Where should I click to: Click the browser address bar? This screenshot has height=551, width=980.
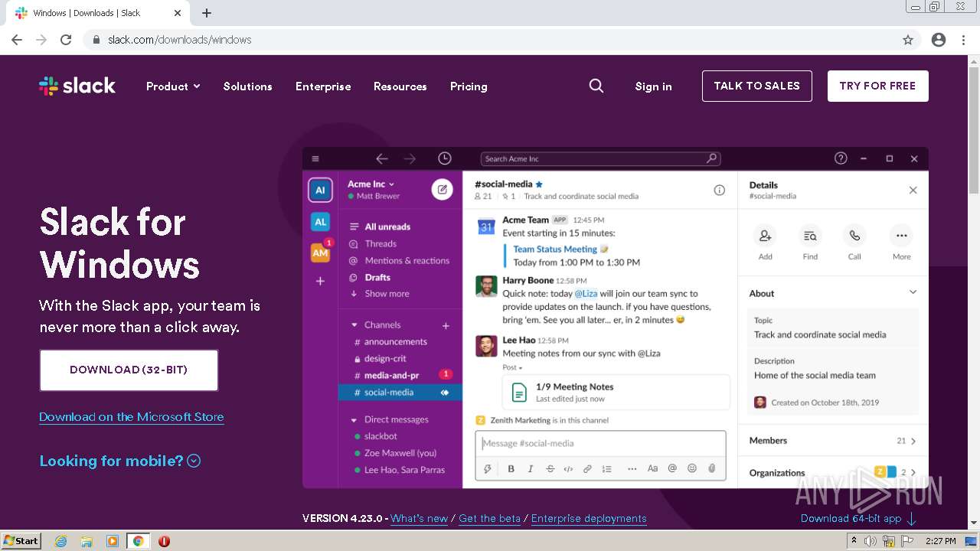click(x=490, y=40)
